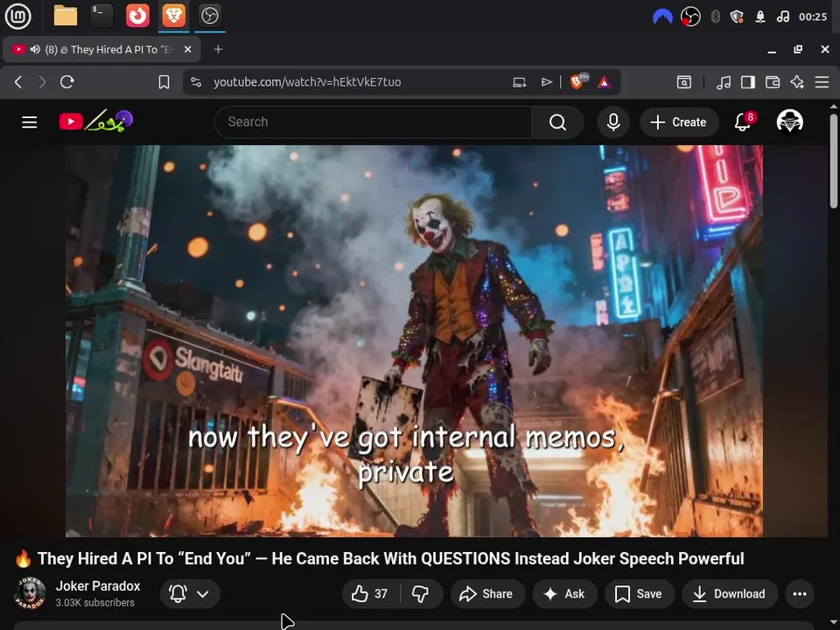Open the OBS tray icon
840x630 pixels.
[690, 17]
